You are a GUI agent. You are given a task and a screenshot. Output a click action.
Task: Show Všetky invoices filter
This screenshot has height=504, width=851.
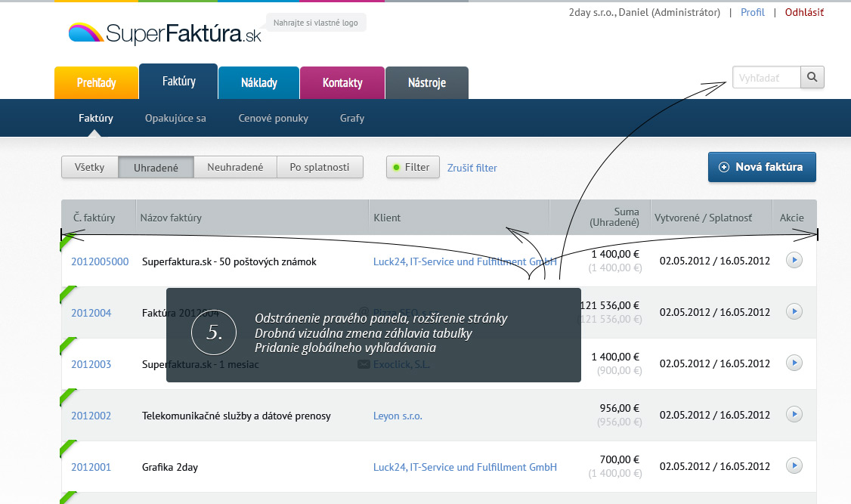[x=89, y=167]
